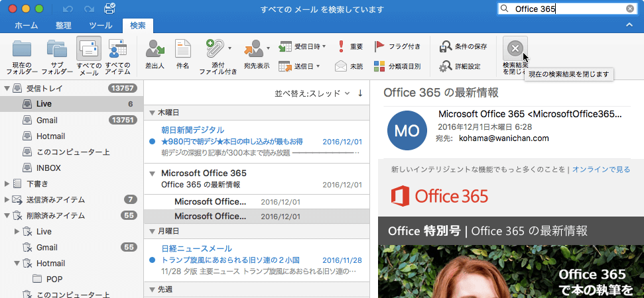Viewport: 644px width, 298px height.
Task: Select the 検索 tab
Action: [x=137, y=25]
